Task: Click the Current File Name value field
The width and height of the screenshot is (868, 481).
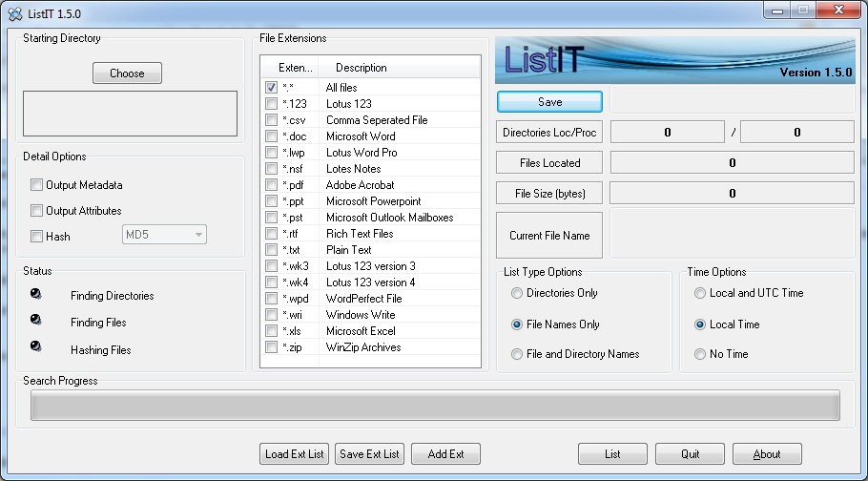Action: 732,233
